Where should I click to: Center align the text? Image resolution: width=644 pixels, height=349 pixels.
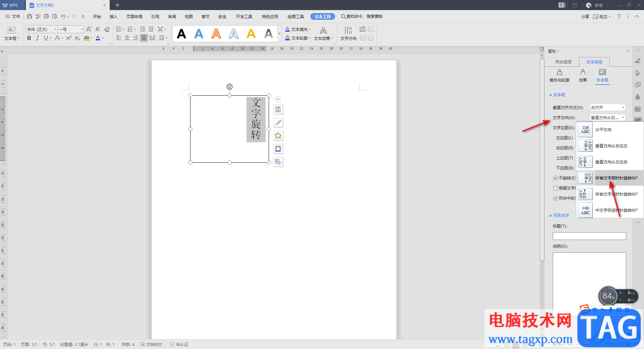pyautogui.click(x=127, y=38)
